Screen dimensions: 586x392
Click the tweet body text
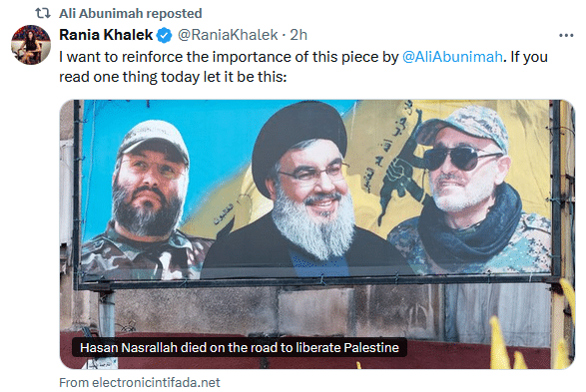click(303, 67)
